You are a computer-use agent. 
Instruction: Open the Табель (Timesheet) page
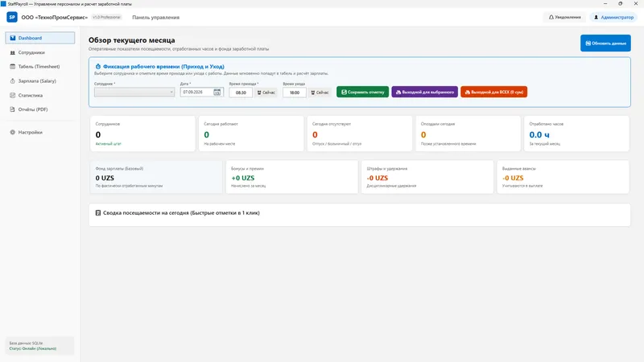[x=39, y=67]
